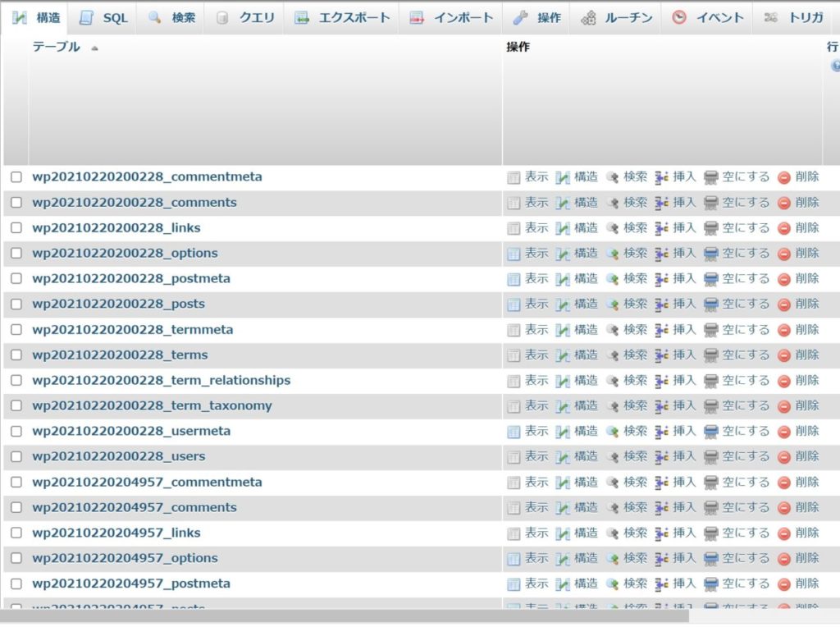This screenshot has height=627, width=840.
Task: Check the wp20210220200228_links checkbox
Action: (x=16, y=228)
